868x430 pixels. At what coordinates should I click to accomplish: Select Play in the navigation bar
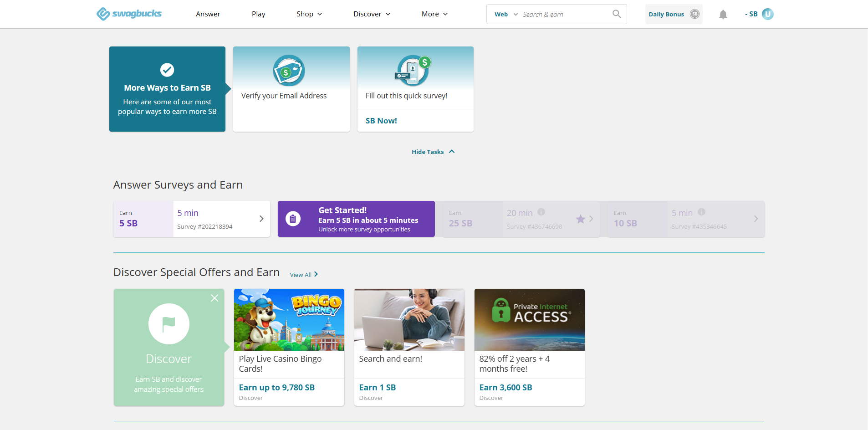tap(258, 14)
